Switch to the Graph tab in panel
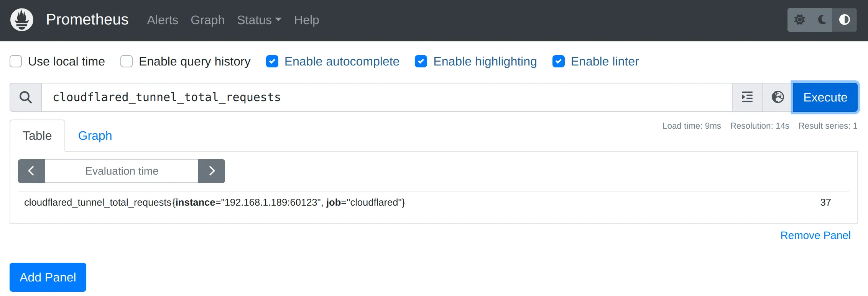868x296 pixels. [95, 136]
